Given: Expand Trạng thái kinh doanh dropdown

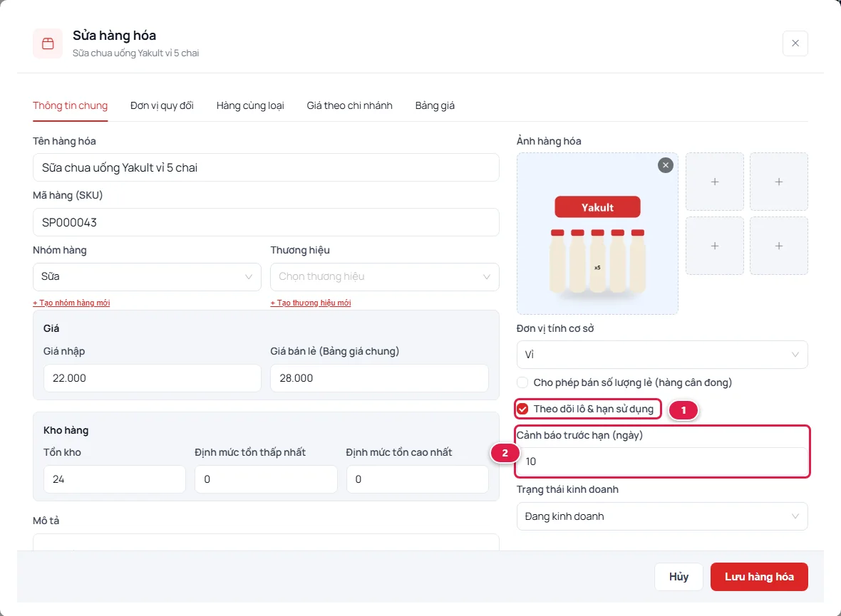Looking at the screenshot, I should [662, 516].
